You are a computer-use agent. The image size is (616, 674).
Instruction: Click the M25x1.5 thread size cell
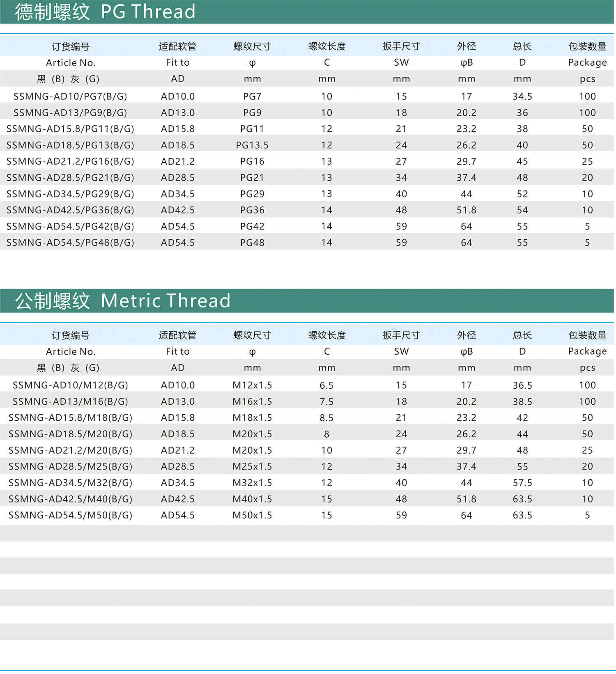252,466
